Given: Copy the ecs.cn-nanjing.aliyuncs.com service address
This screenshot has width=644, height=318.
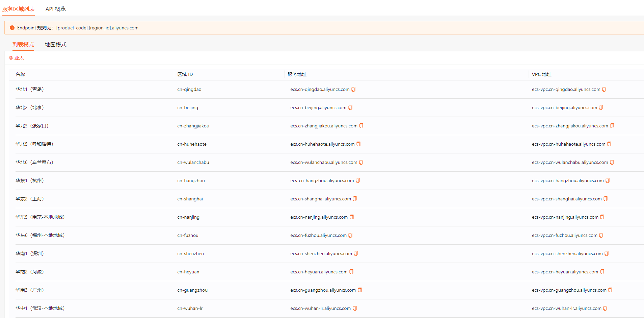Looking at the screenshot, I should pyautogui.click(x=352, y=217).
